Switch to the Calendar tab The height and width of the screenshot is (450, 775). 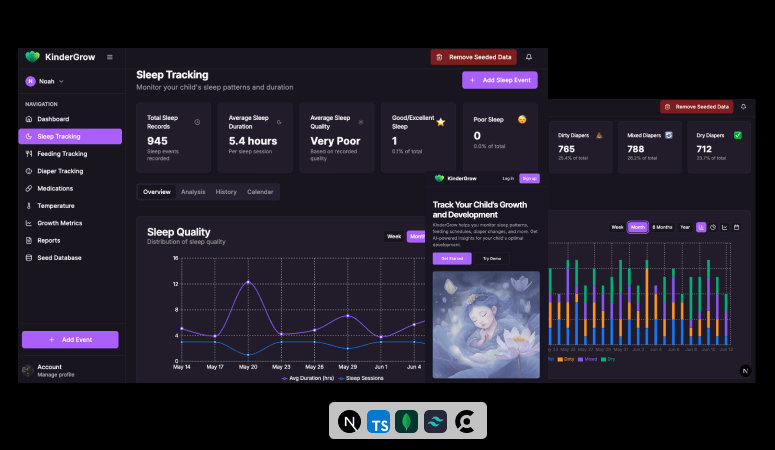pyautogui.click(x=260, y=191)
